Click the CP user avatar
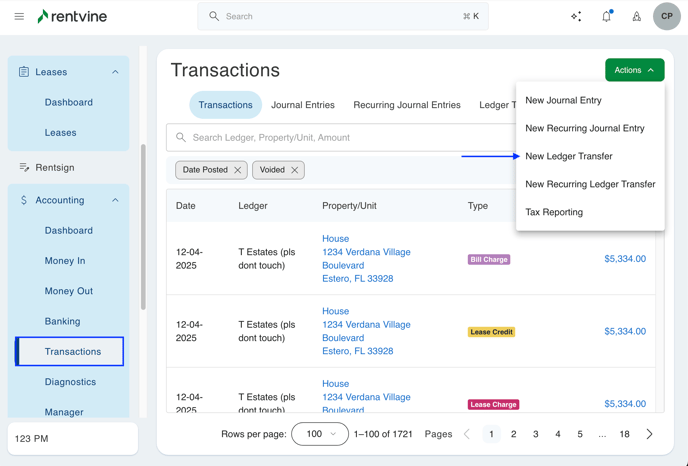 coord(666,16)
